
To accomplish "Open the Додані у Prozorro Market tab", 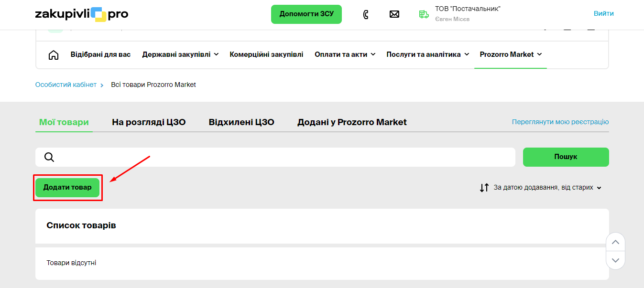I will pyautogui.click(x=352, y=122).
